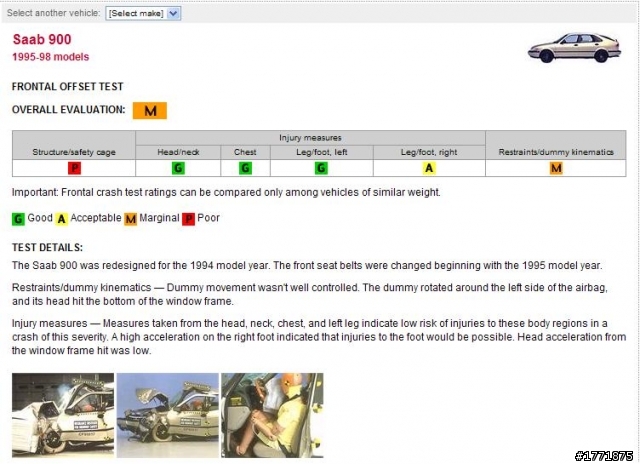Click the Chest column header

pyautogui.click(x=245, y=152)
